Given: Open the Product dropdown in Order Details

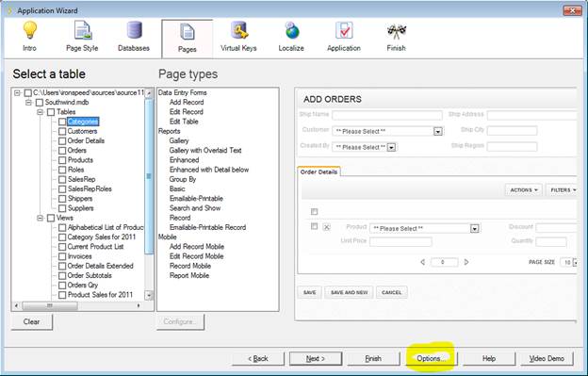Looking at the screenshot, I should 475,228.
